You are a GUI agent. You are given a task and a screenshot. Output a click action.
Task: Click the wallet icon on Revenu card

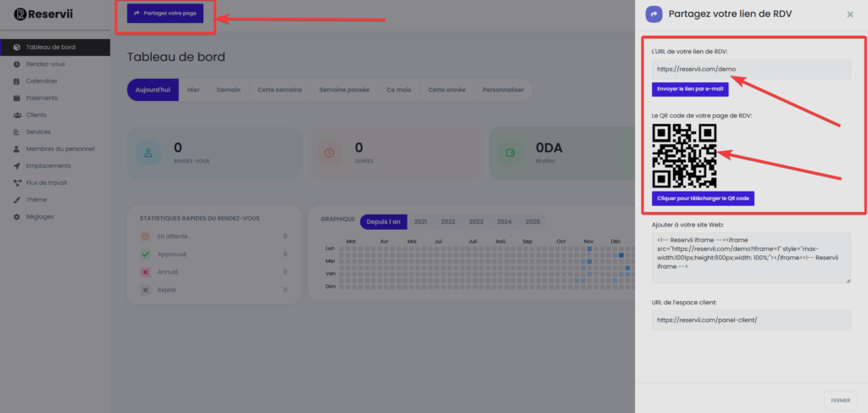[509, 153]
